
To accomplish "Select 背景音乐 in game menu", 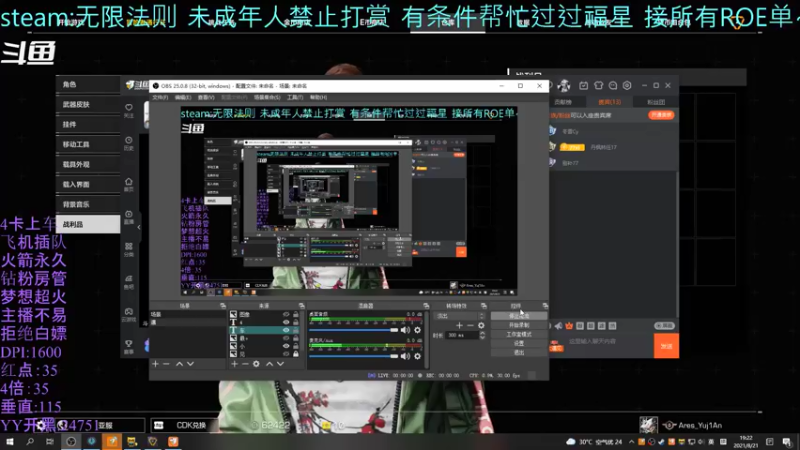I will click(88, 204).
